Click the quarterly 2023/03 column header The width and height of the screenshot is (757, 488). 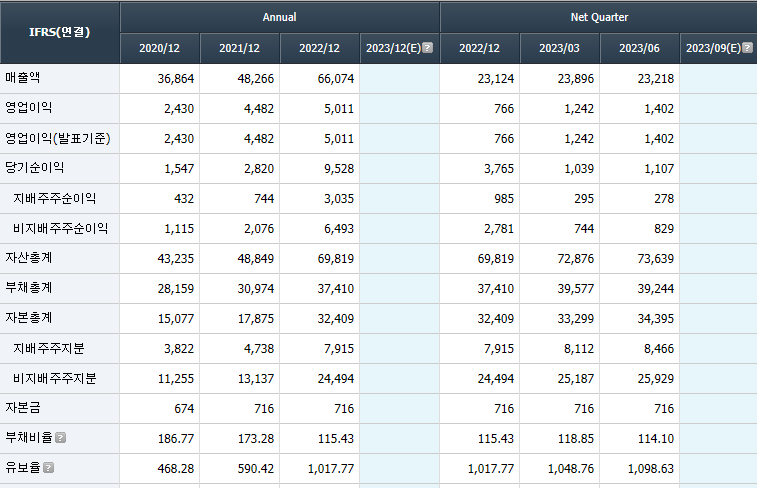(x=559, y=48)
